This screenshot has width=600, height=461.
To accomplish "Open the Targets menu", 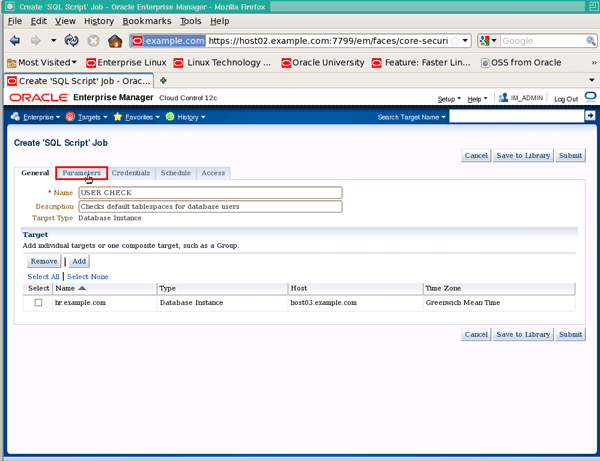I will click(87, 117).
